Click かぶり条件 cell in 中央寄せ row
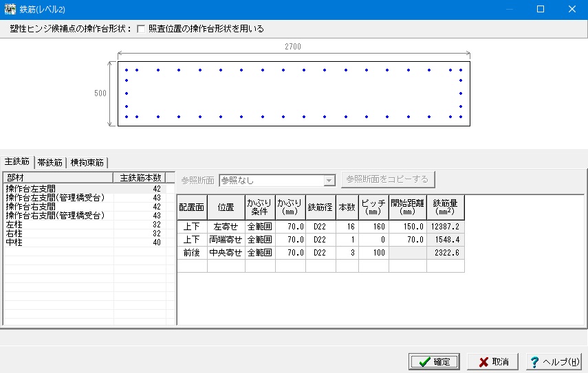The image size is (588, 373). point(260,253)
